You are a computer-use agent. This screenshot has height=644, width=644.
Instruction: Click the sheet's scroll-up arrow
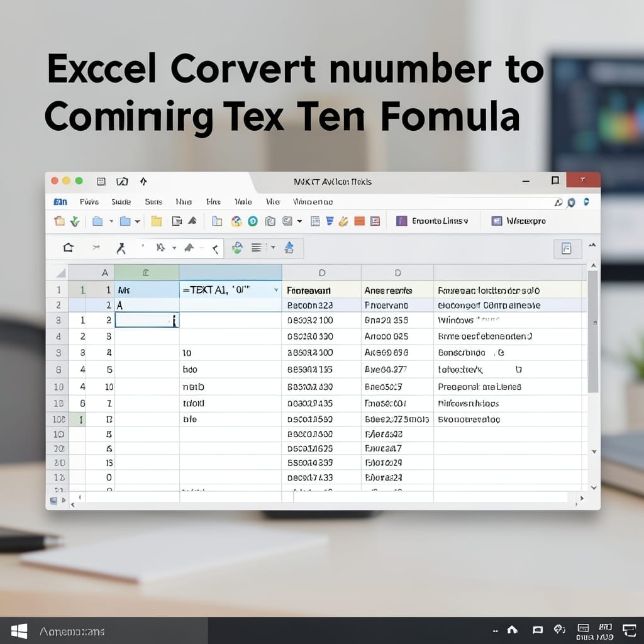(593, 266)
